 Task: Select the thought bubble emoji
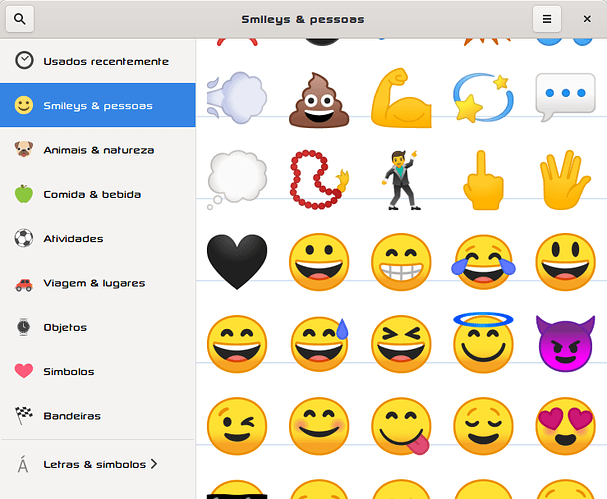[x=237, y=180]
